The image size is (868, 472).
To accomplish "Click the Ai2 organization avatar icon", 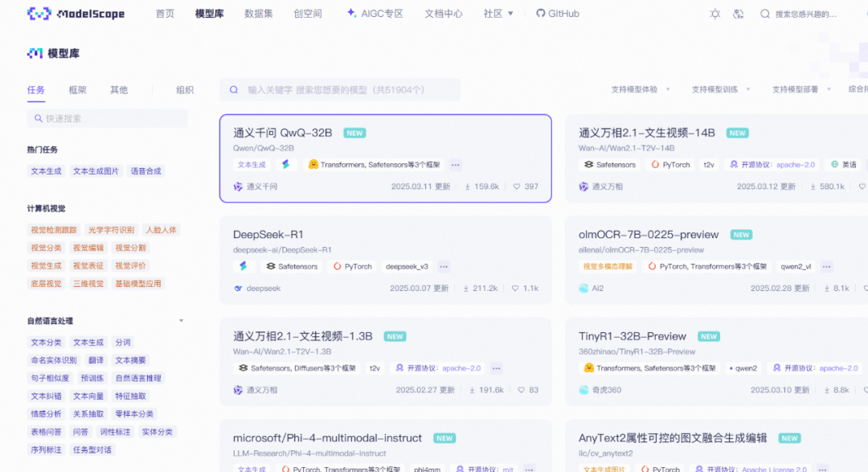I will [x=583, y=288].
